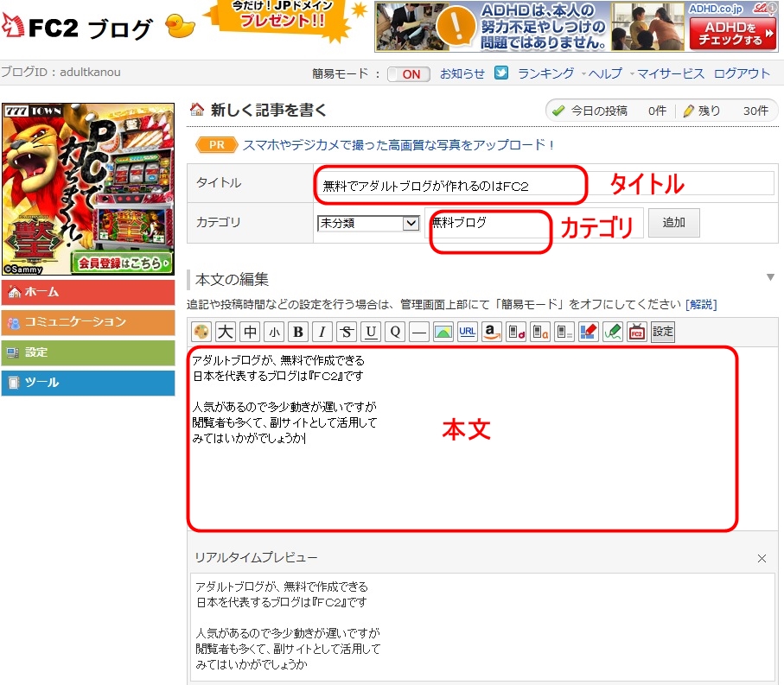Apply medium font size (中)

pos(250,332)
